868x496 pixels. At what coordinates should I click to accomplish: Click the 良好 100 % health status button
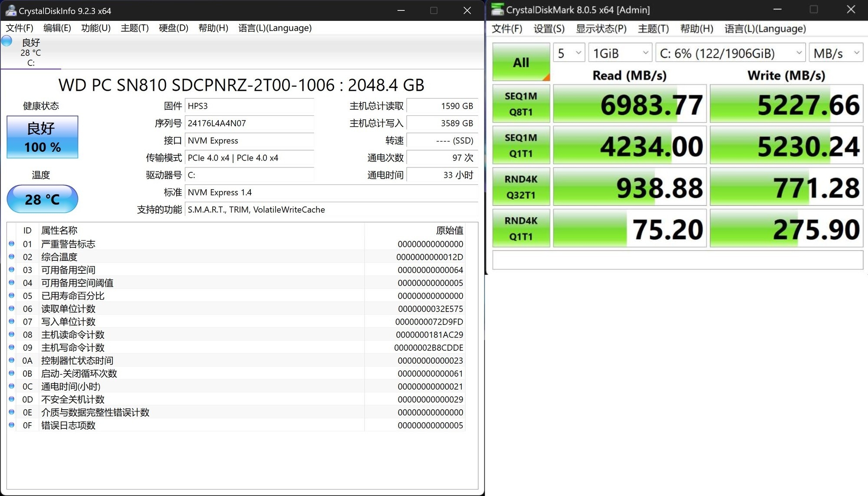click(43, 137)
